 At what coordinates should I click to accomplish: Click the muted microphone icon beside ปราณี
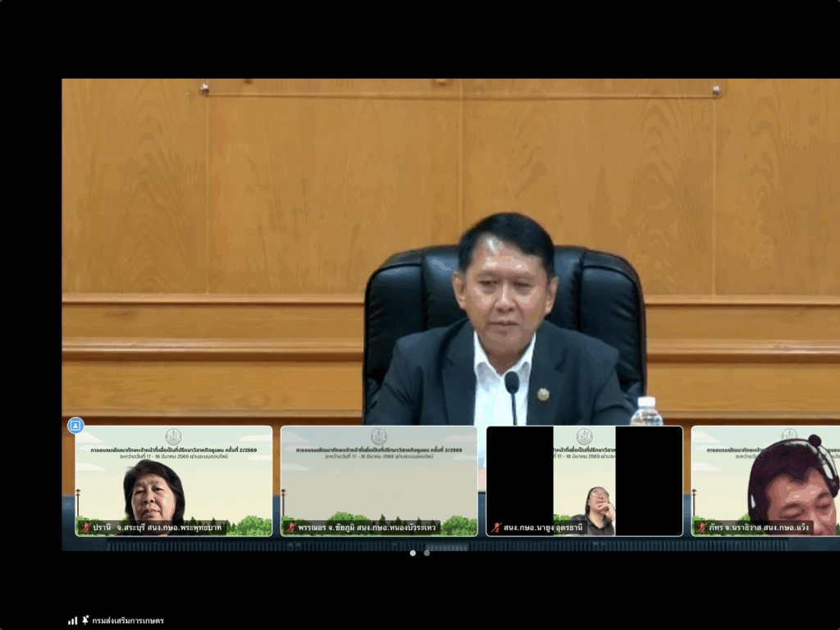(x=85, y=527)
